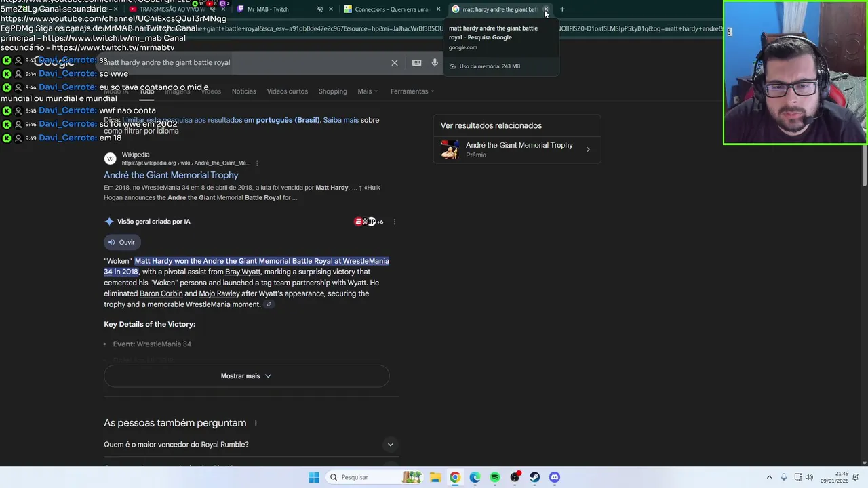Image resolution: width=868 pixels, height=488 pixels.
Task: Expand 'Quem é o maior vencedor do Royal Rumble?'
Action: pyautogui.click(x=247, y=445)
